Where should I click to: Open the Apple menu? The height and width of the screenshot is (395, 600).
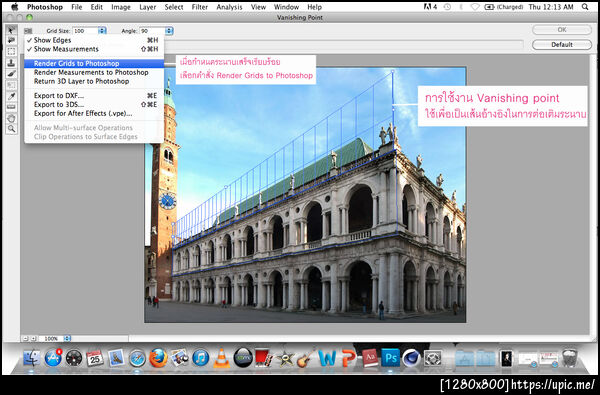coord(15,7)
